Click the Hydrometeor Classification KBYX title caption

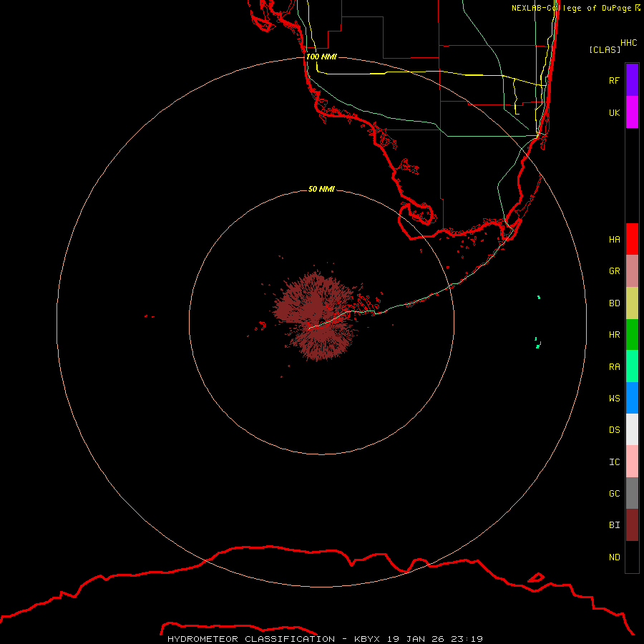(325, 639)
